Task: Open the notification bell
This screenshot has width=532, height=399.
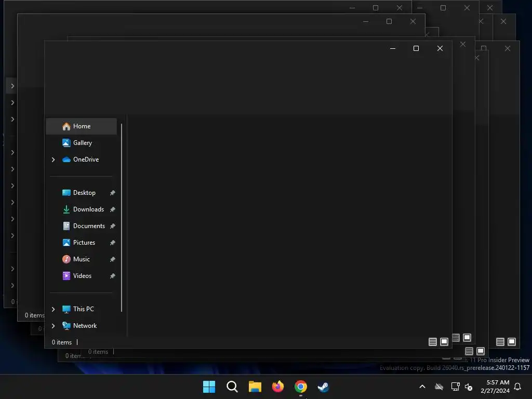Action: (518, 387)
